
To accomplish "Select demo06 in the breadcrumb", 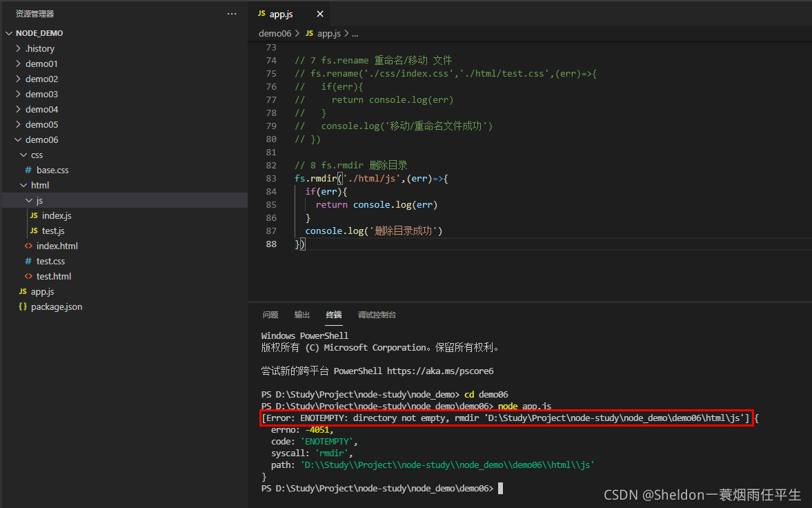I will [x=275, y=34].
